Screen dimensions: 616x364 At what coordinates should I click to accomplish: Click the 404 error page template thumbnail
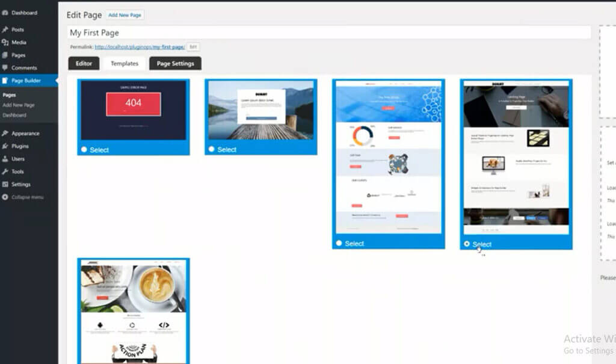click(x=134, y=110)
